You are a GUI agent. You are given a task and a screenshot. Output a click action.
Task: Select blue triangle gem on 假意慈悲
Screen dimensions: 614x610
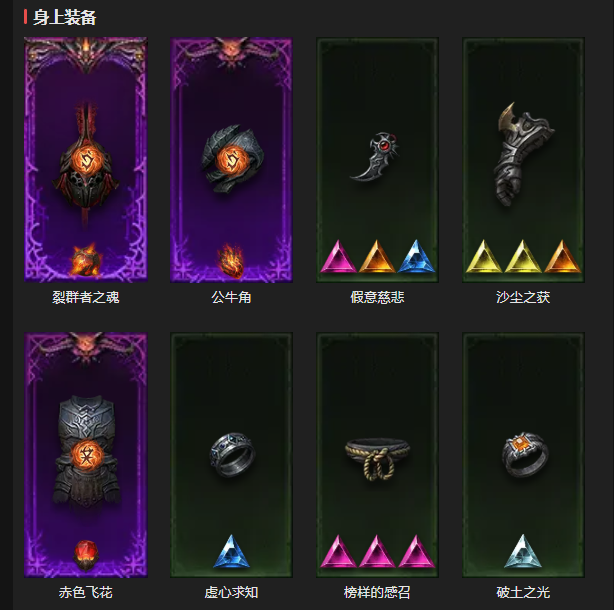point(416,256)
